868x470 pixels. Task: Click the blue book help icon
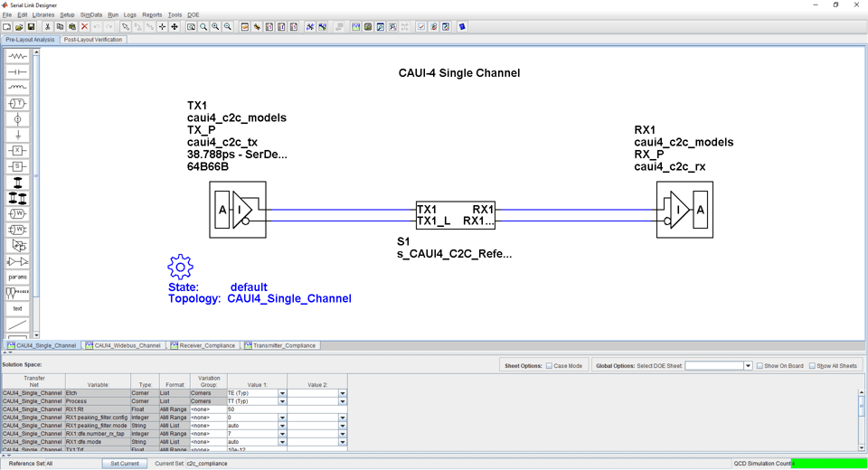coord(462,26)
